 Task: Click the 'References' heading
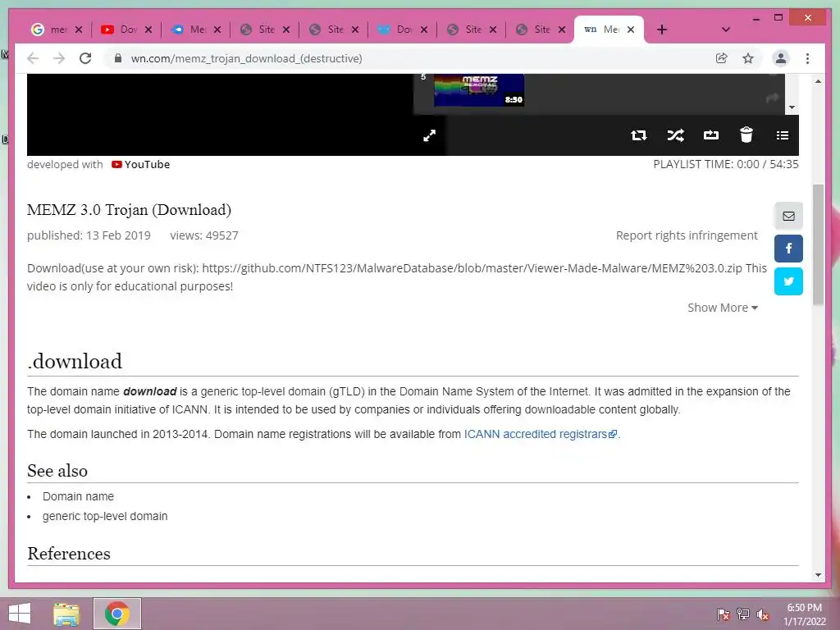click(69, 554)
